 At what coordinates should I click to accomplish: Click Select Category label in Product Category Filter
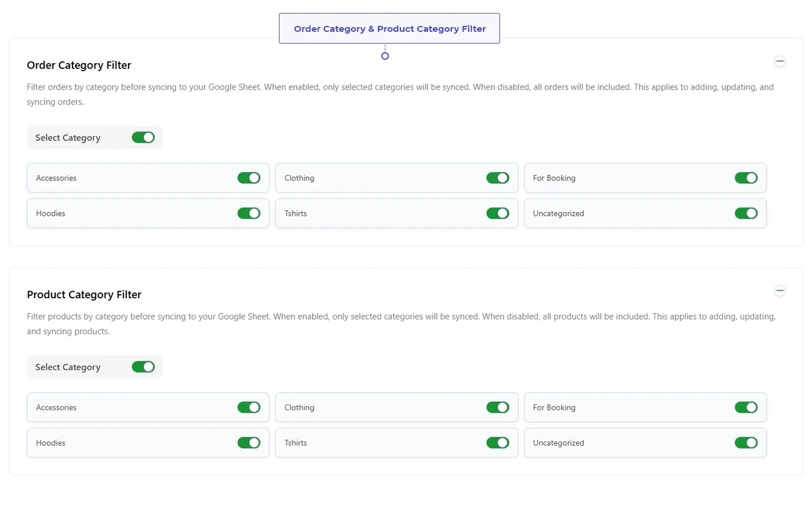click(68, 367)
